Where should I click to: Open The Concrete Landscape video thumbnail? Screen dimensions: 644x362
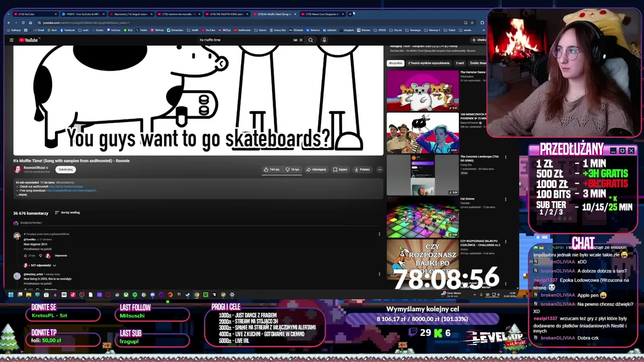tap(423, 175)
